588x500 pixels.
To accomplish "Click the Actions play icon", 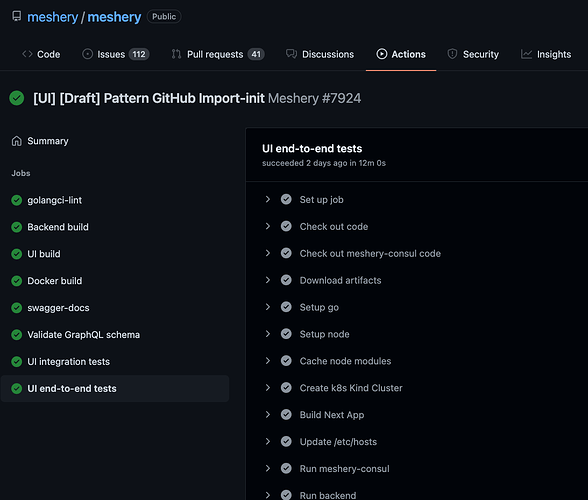I will point(382,54).
